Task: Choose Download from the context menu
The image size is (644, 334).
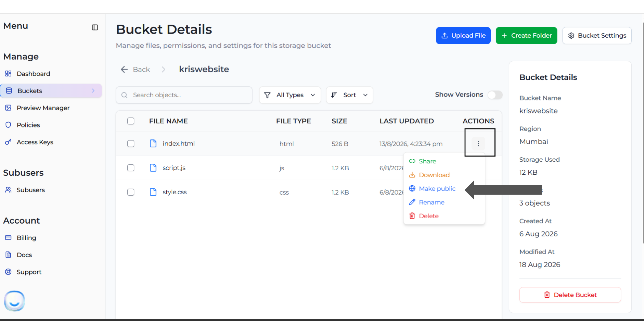Action: tap(444, 175)
